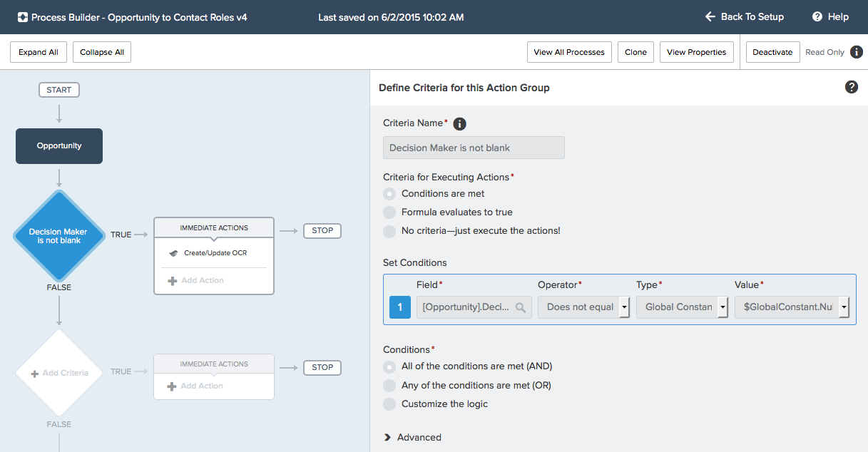The height and width of the screenshot is (452, 868).
Task: Click the Help question mark icon in header
Action: tap(817, 16)
